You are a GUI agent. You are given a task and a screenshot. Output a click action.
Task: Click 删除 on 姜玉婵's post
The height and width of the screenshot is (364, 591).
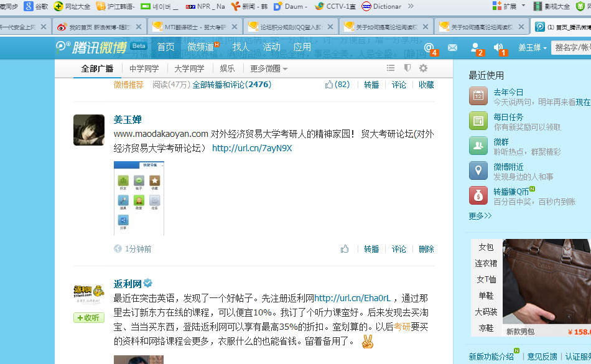pyautogui.click(x=426, y=249)
